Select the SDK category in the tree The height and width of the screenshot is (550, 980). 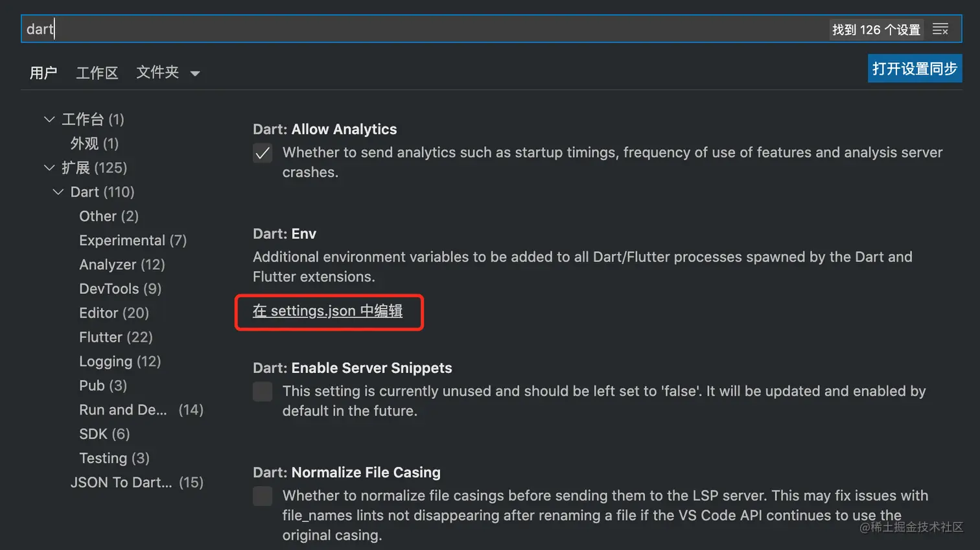(x=104, y=434)
